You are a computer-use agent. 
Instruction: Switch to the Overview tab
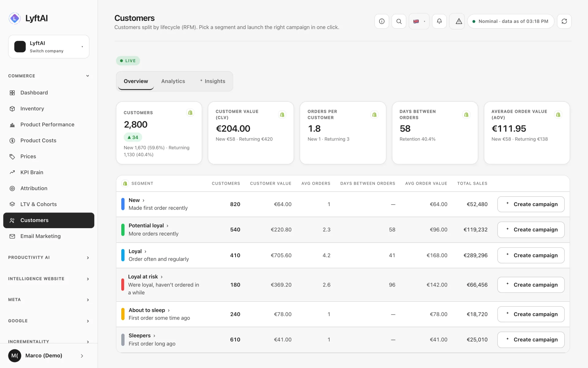(x=136, y=81)
